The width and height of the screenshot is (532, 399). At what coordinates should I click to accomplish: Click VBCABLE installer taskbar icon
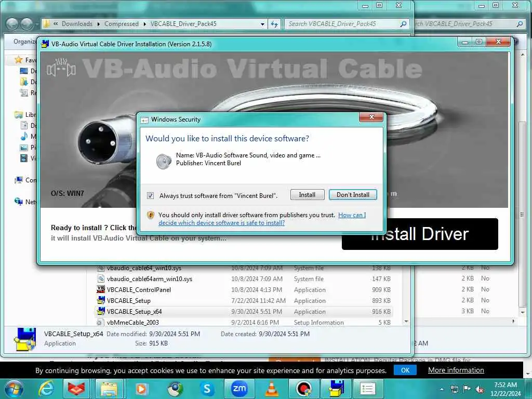(x=336, y=389)
